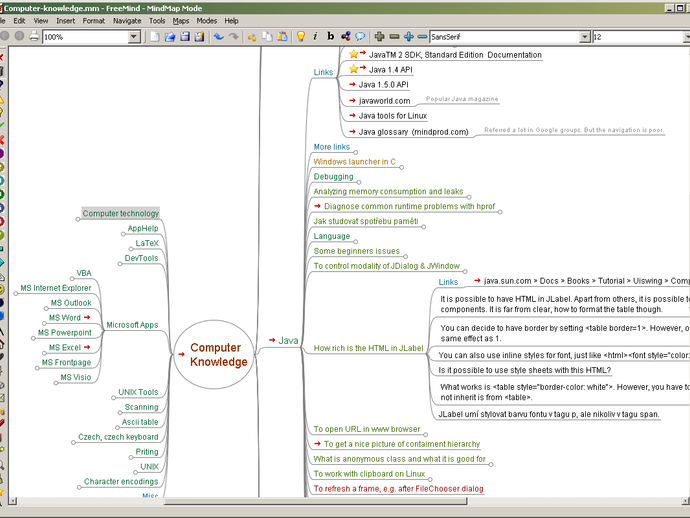Click the dark plus icon in the toolbar

379,37
